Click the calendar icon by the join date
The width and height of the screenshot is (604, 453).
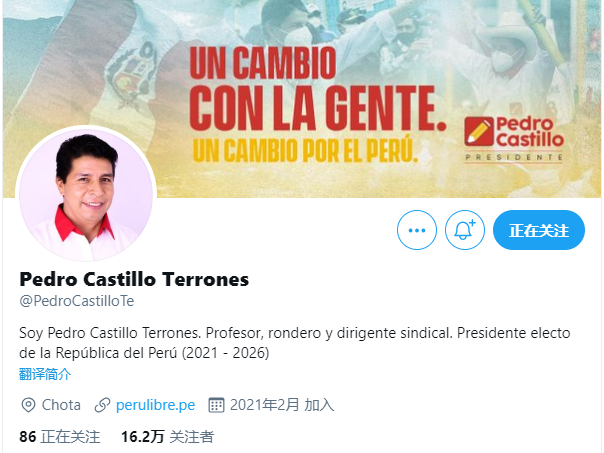216,405
